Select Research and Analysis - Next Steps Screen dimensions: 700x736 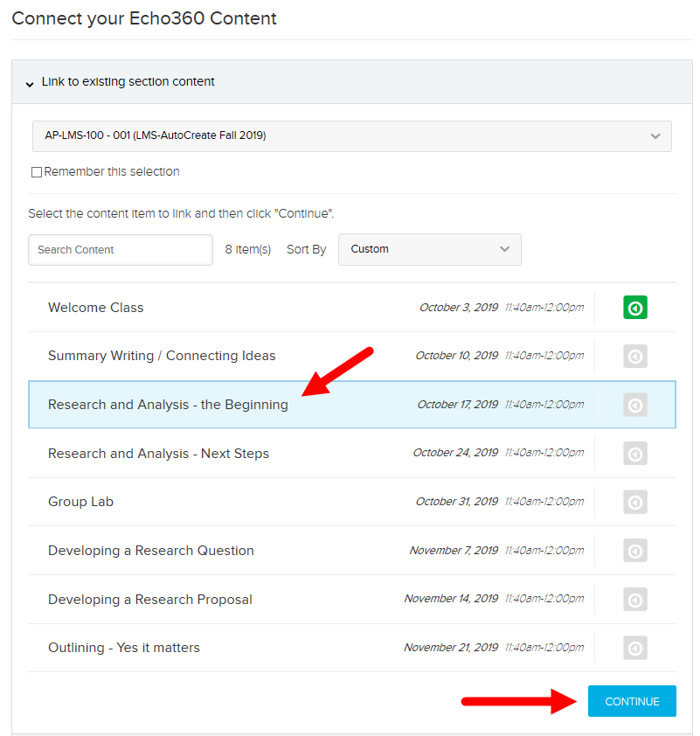352,454
